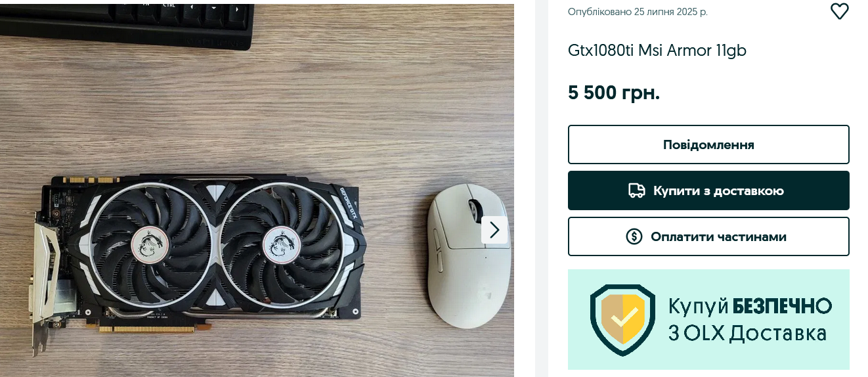
Task: Click the delivery truck icon
Action: coord(636,190)
